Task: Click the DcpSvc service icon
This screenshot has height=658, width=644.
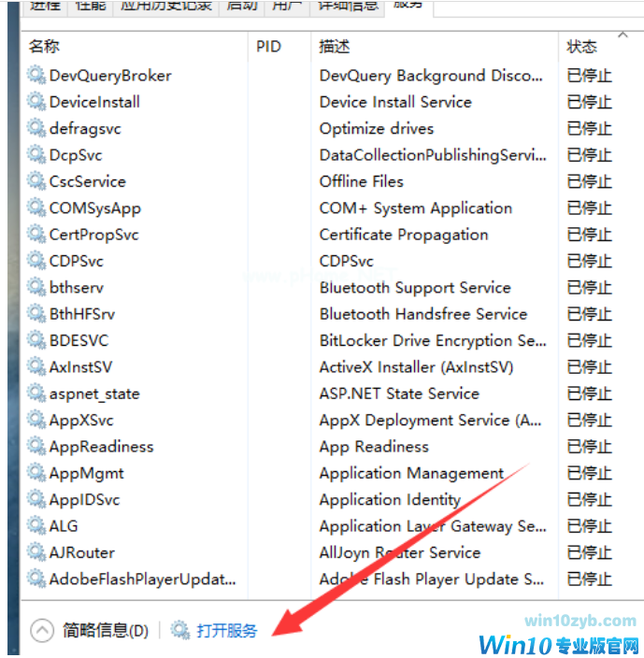Action: click(36, 155)
